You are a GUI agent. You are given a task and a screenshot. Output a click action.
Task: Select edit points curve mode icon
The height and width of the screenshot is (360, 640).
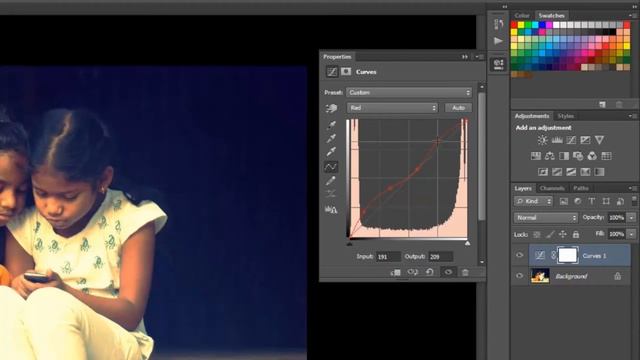point(331,167)
